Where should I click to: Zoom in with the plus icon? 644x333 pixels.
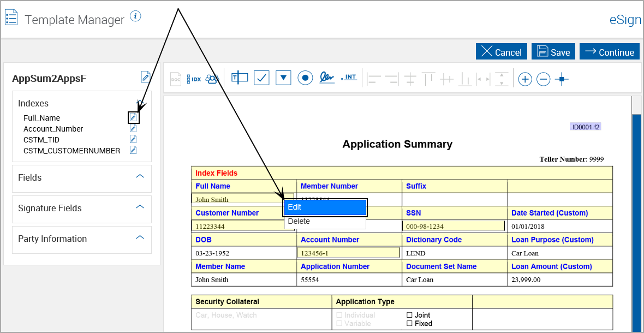pyautogui.click(x=525, y=79)
